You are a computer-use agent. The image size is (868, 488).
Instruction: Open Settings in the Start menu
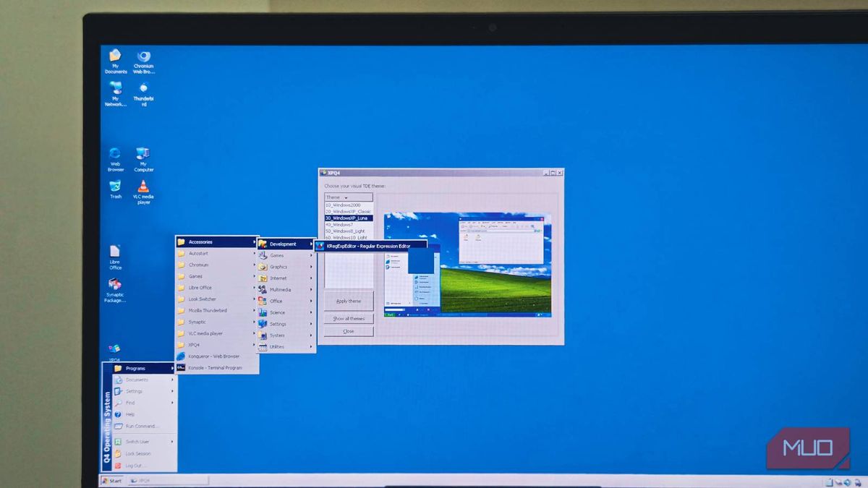(143, 391)
